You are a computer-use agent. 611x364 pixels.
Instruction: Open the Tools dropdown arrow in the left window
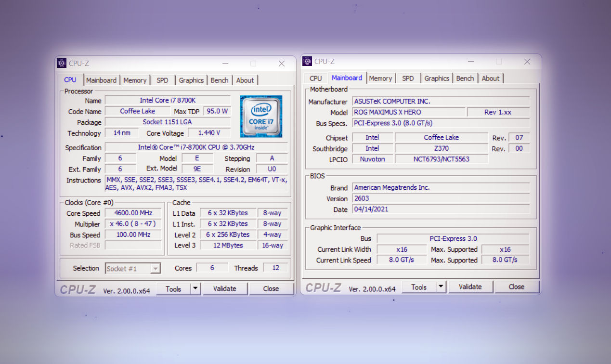pos(195,288)
